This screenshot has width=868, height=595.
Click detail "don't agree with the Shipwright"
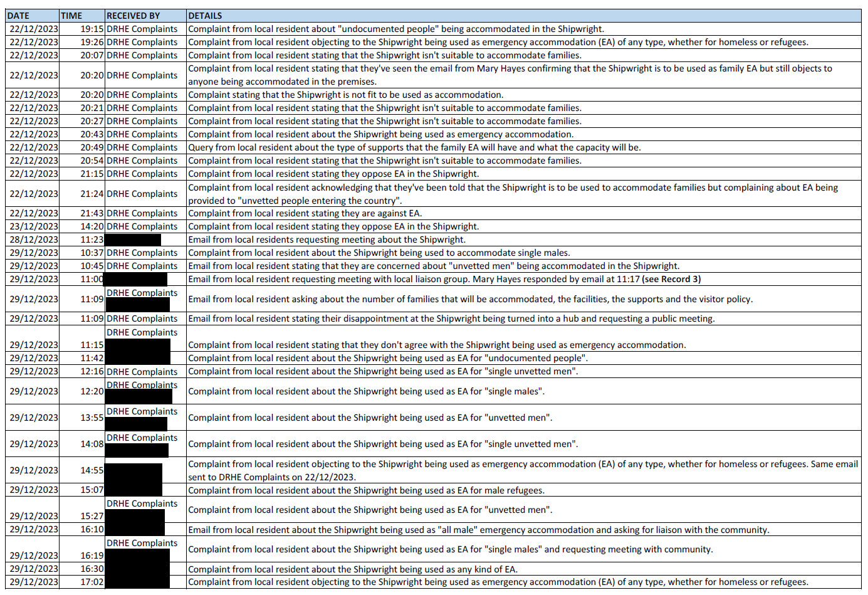tap(524, 339)
